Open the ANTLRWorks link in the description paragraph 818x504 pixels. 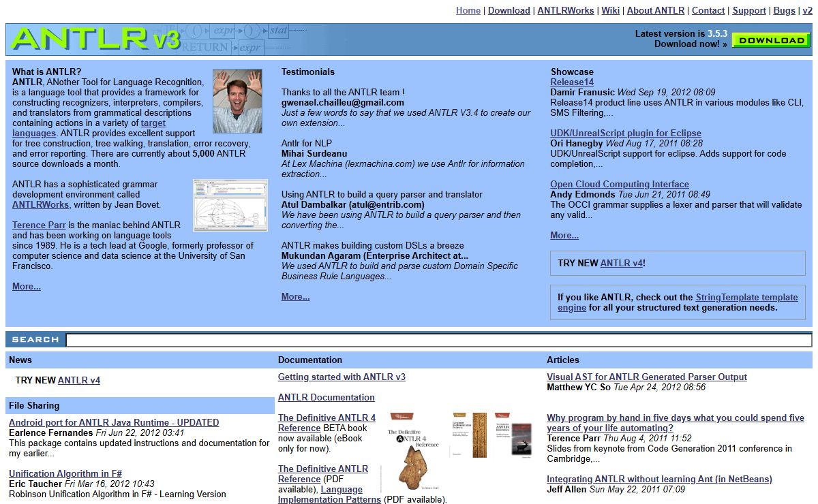(40, 204)
